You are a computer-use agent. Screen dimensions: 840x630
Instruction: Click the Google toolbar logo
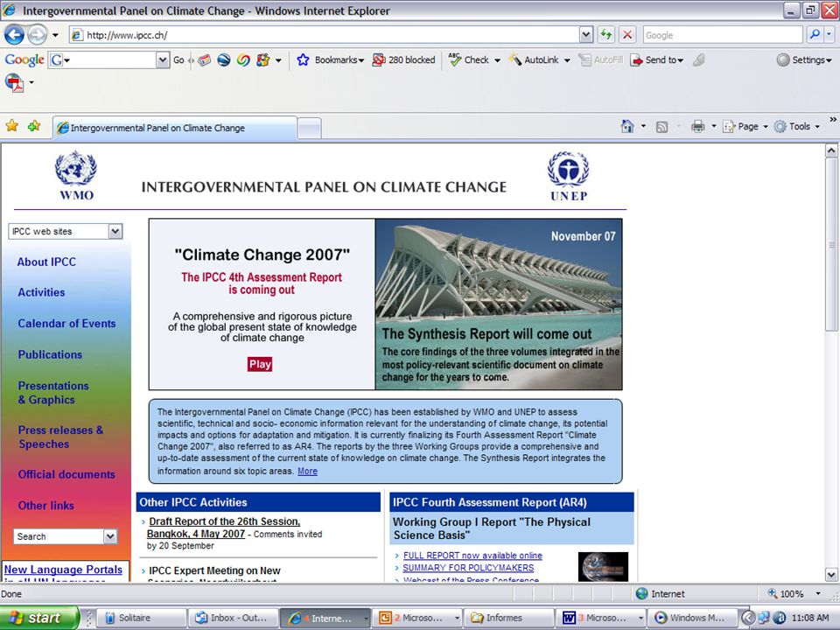(24, 59)
